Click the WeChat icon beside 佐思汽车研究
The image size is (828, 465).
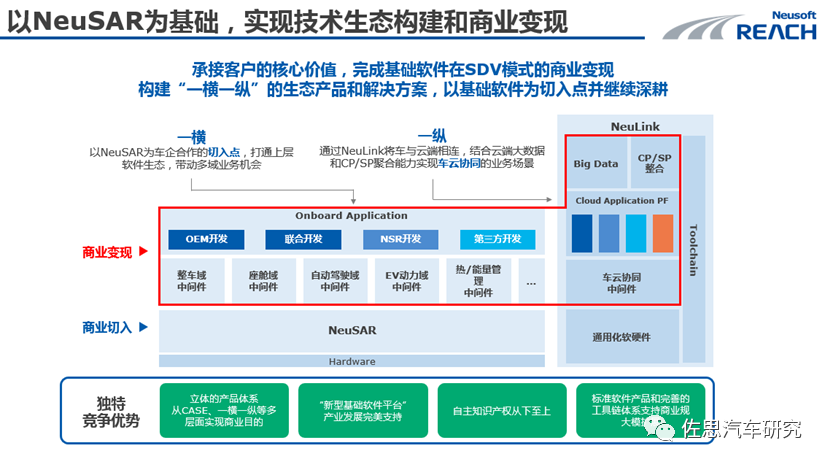tap(660, 428)
